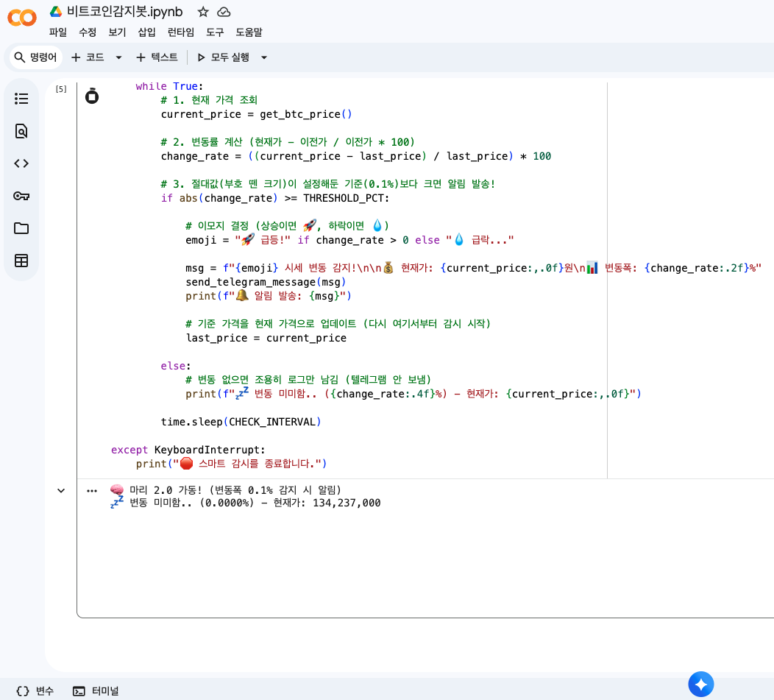Collapse the cell output chevron
The image size is (774, 700).
[61, 490]
